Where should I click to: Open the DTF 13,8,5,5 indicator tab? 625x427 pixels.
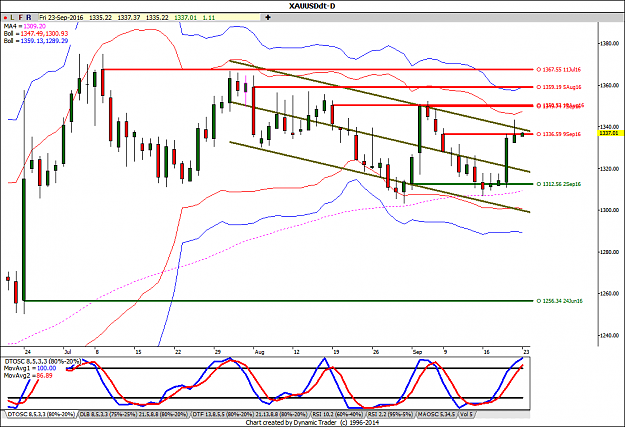click(250, 415)
